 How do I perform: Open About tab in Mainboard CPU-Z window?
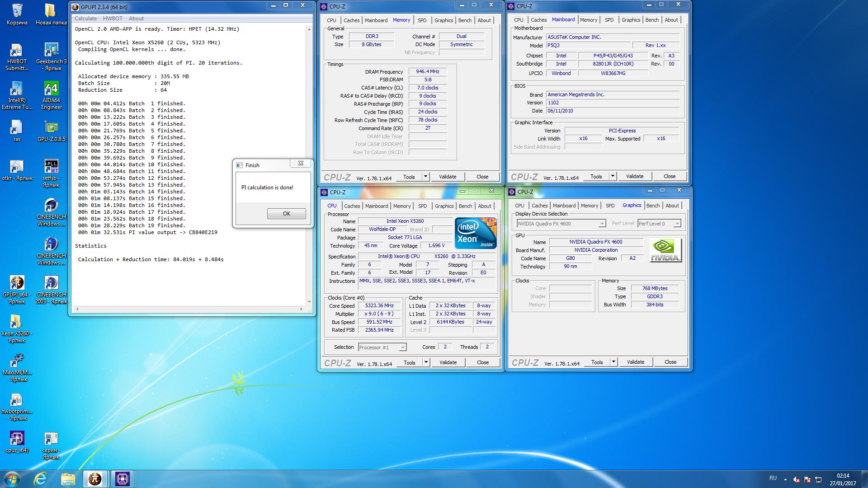(x=671, y=20)
